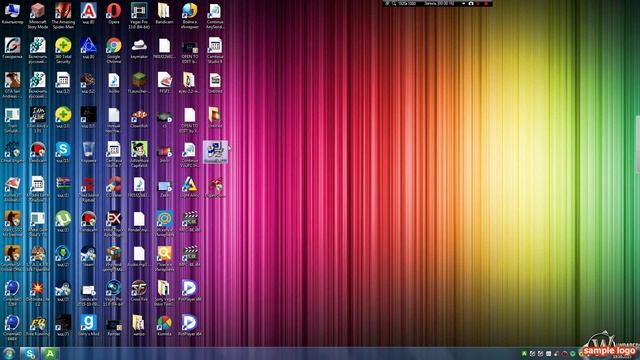640x360 pixels.
Task: Open the Detonate explosion icon
Action: (38, 292)
